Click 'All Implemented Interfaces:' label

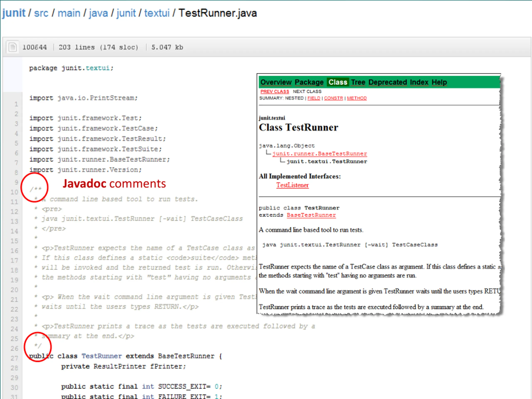300,176
